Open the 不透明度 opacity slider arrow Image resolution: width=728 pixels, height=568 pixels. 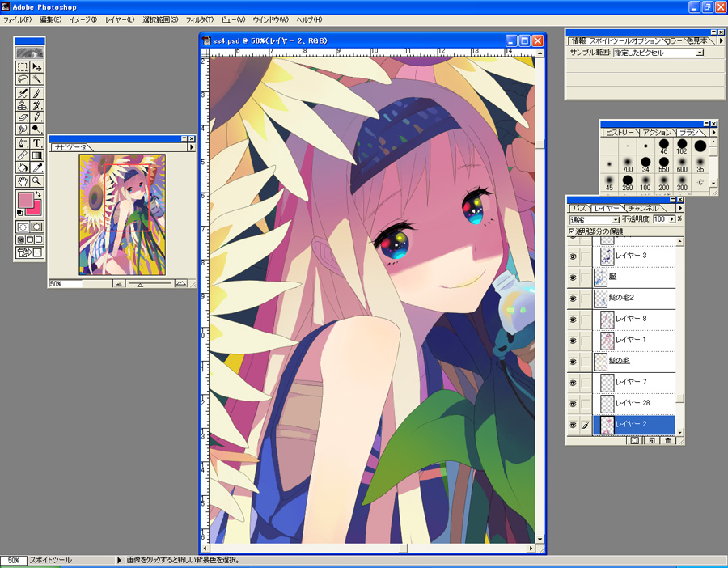(671, 219)
